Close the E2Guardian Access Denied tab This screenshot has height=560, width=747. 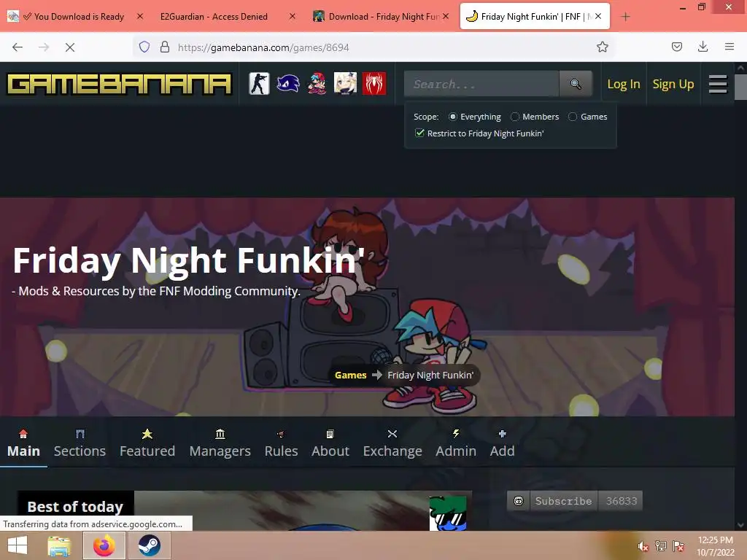[x=293, y=17]
